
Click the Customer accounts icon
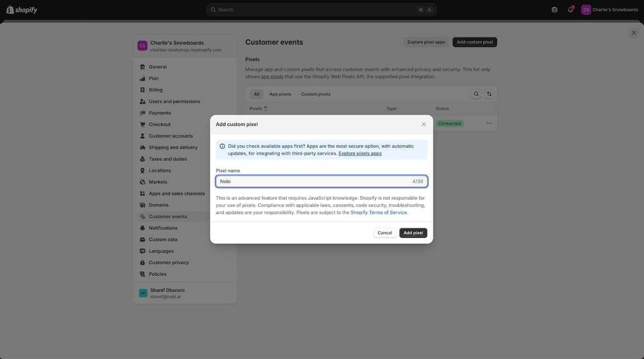tap(142, 136)
